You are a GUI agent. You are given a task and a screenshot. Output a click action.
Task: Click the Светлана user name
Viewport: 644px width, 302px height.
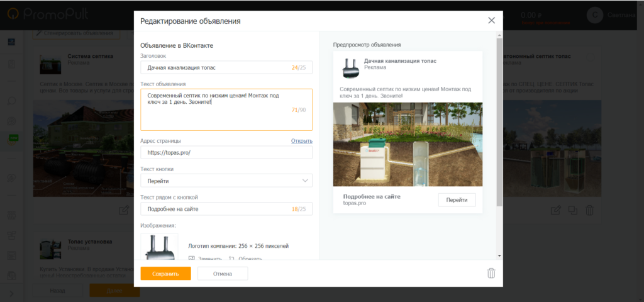tap(621, 15)
